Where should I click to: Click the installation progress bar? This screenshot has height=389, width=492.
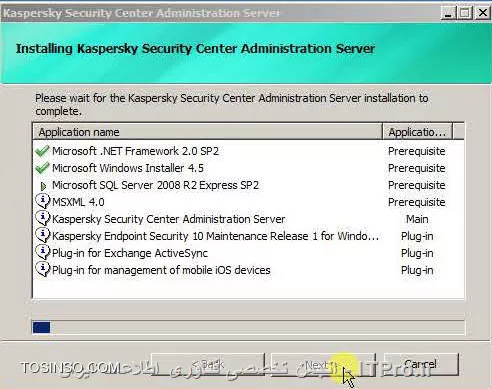click(248, 327)
